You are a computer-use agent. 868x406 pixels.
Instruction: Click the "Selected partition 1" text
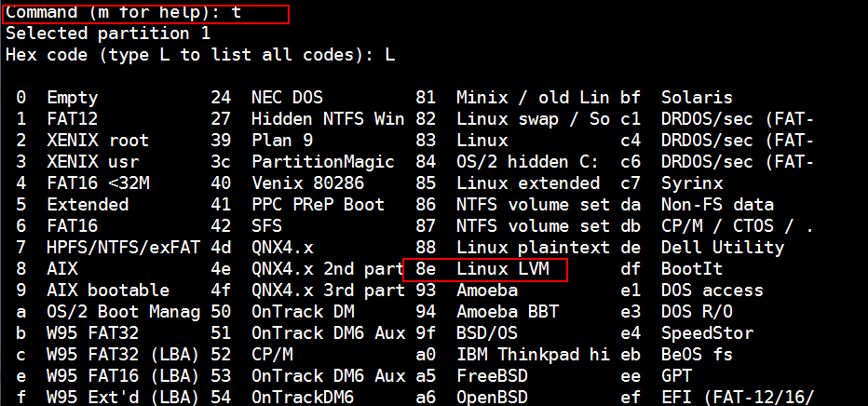point(108,34)
